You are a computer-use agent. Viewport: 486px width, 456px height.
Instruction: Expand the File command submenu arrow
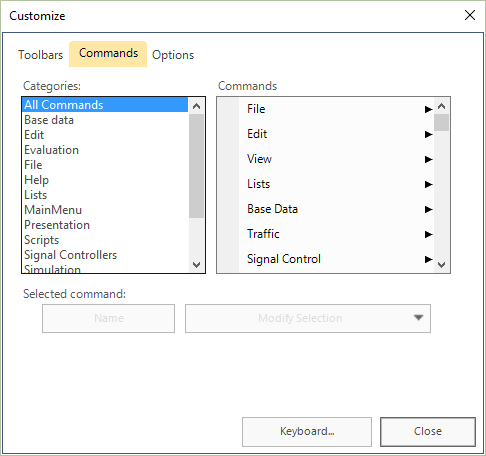coord(428,109)
